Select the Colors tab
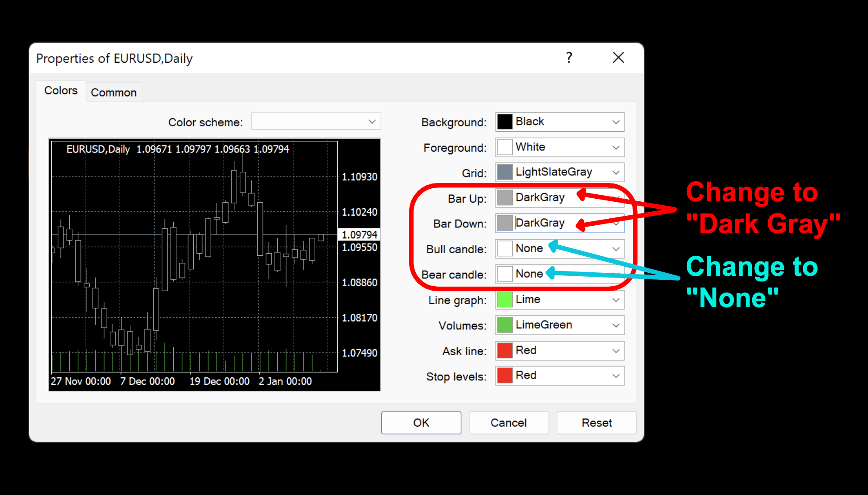 (x=61, y=91)
